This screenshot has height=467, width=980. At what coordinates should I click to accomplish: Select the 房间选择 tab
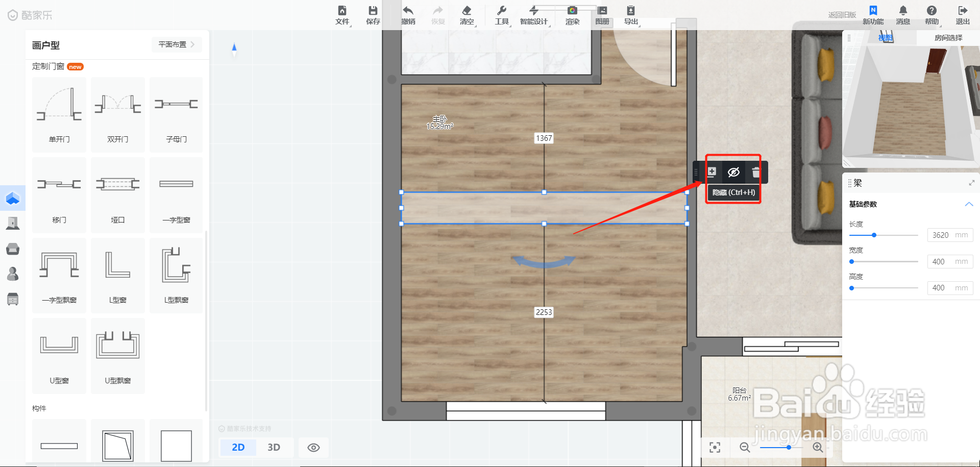948,38
